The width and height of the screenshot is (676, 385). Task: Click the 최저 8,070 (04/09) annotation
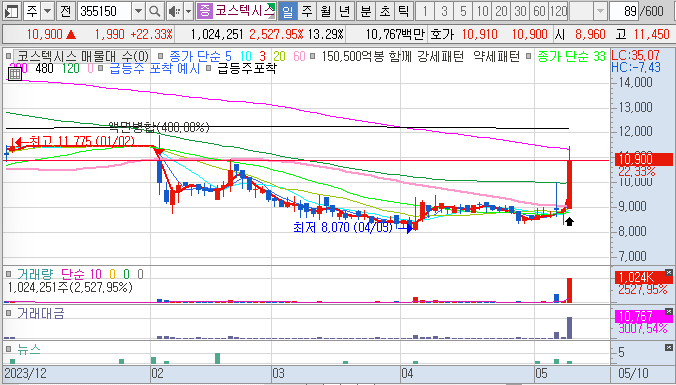click(343, 227)
